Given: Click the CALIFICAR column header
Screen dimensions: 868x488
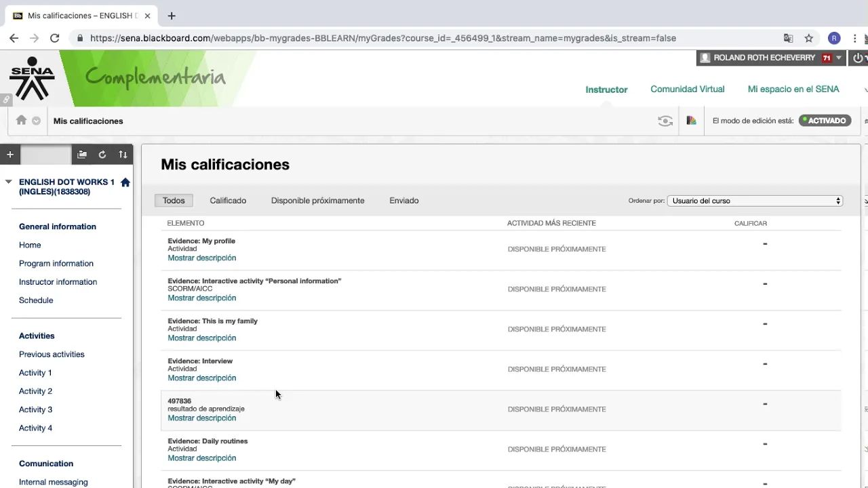Looking at the screenshot, I should [751, 223].
